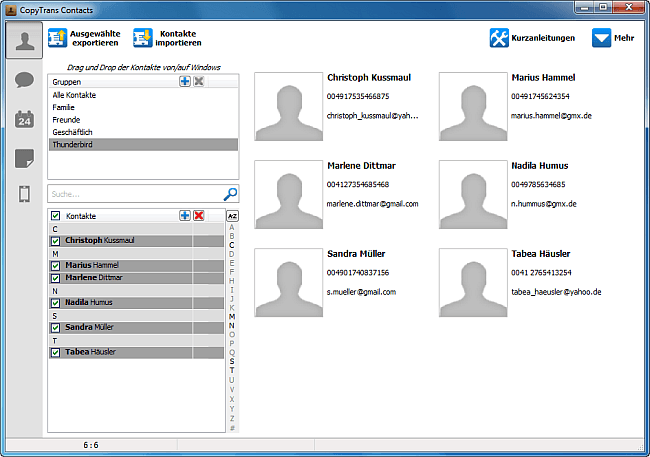Uncheck Marlene Dittmar checkbox

coord(56,278)
